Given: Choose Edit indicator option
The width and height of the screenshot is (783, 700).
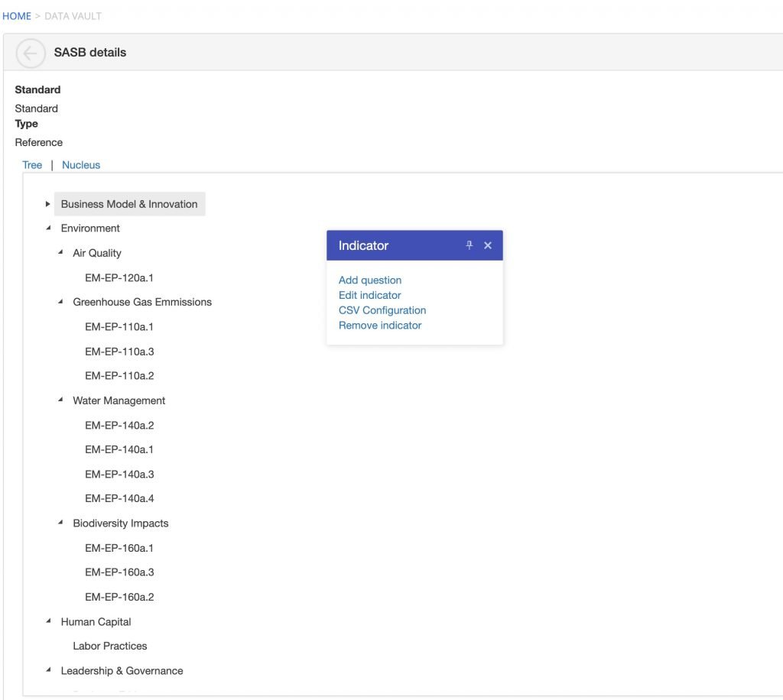Looking at the screenshot, I should (369, 296).
